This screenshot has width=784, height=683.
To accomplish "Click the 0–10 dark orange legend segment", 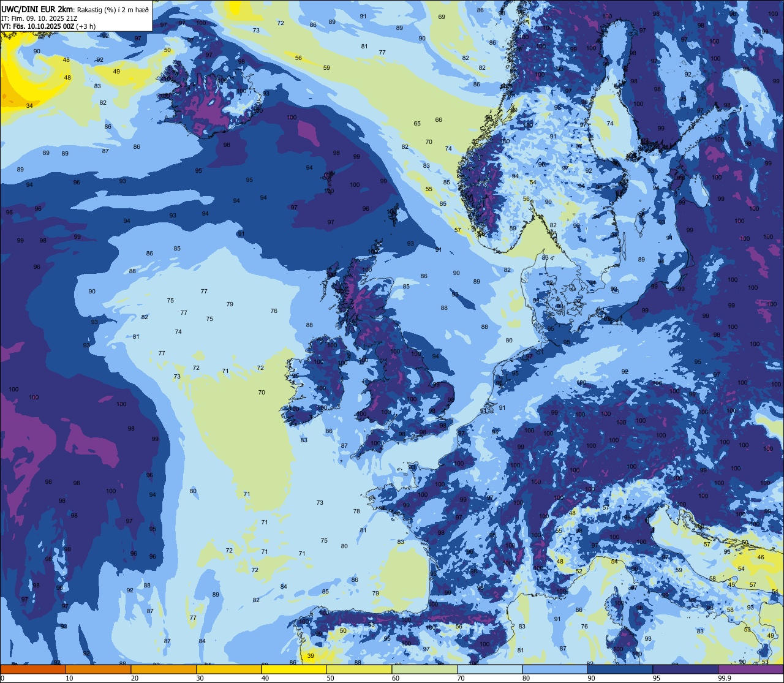I will [x=33, y=669].
